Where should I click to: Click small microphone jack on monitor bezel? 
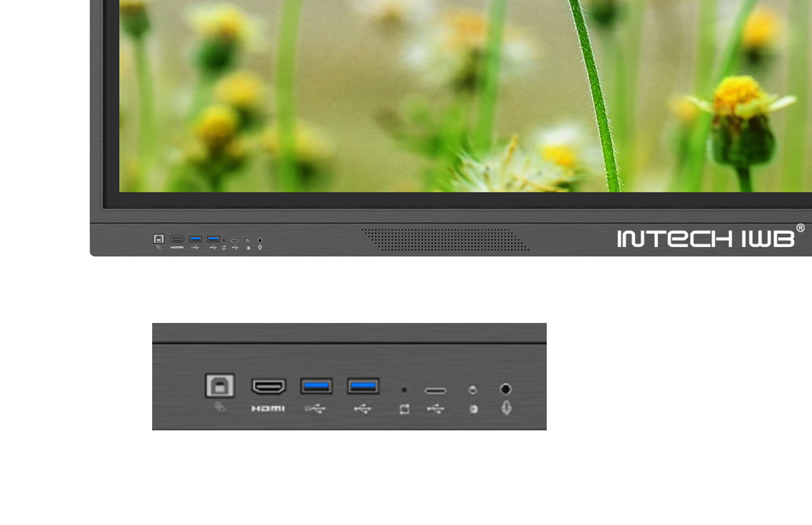(260, 240)
